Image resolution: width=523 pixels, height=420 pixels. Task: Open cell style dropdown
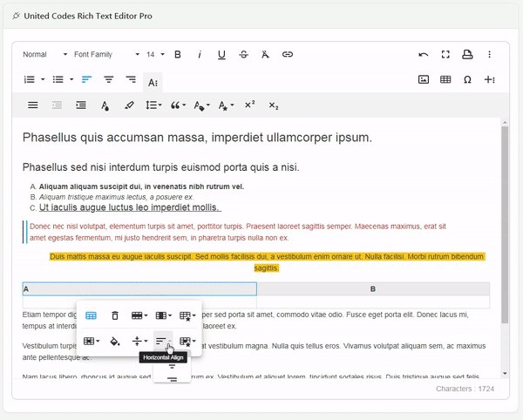187,342
